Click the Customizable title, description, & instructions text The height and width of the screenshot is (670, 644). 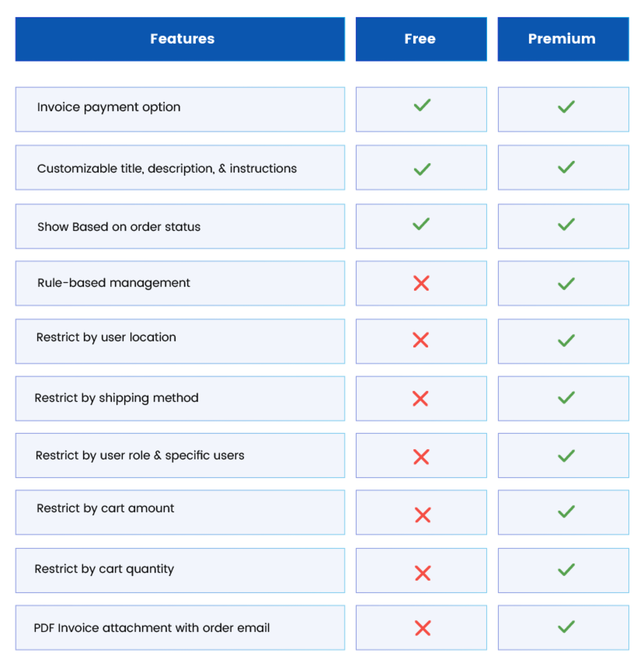(x=167, y=168)
